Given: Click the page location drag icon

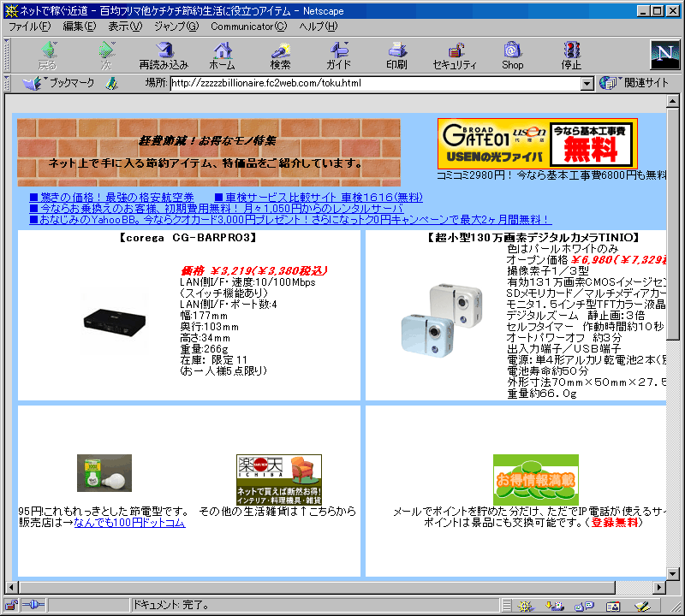Looking at the screenshot, I should (x=112, y=83).
